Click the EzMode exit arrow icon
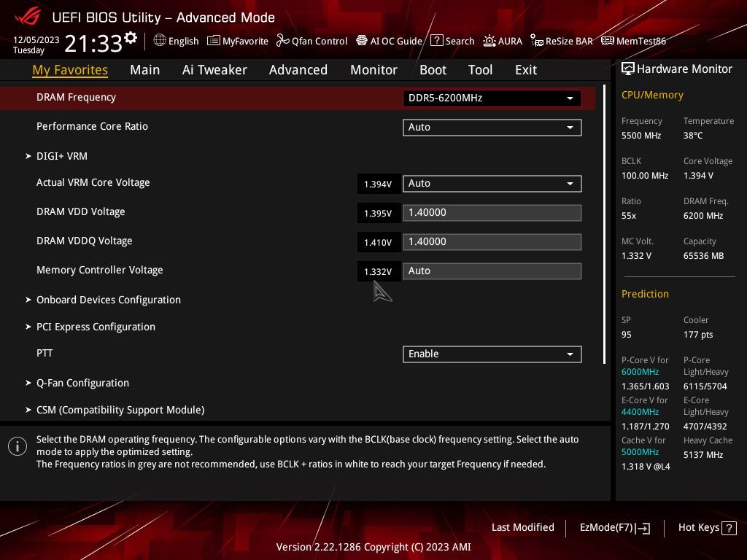 [x=643, y=528]
